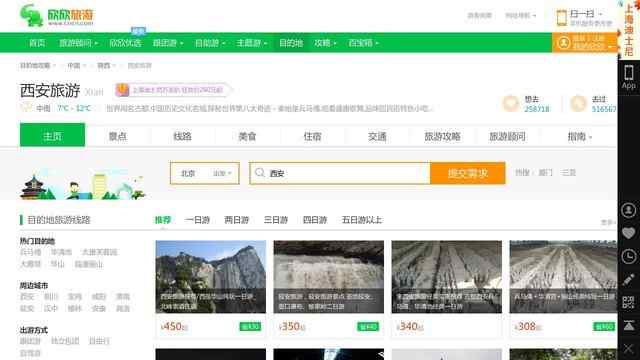This screenshot has width=640, height=360.
Task: Open the tour card priced ¥308
Action: (563, 289)
